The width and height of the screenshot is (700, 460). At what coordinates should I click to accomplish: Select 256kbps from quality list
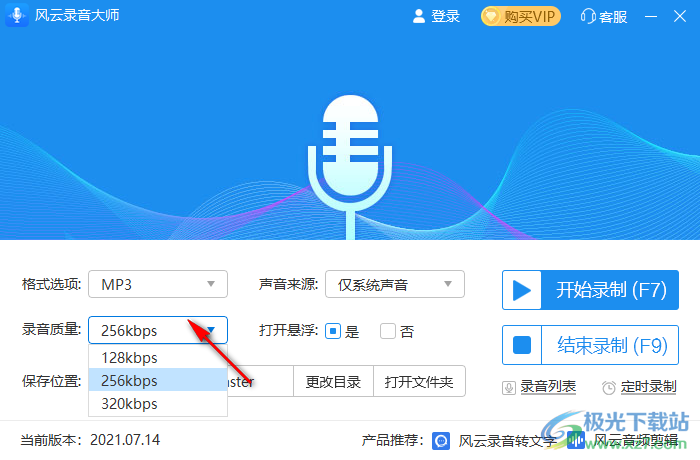(x=158, y=380)
